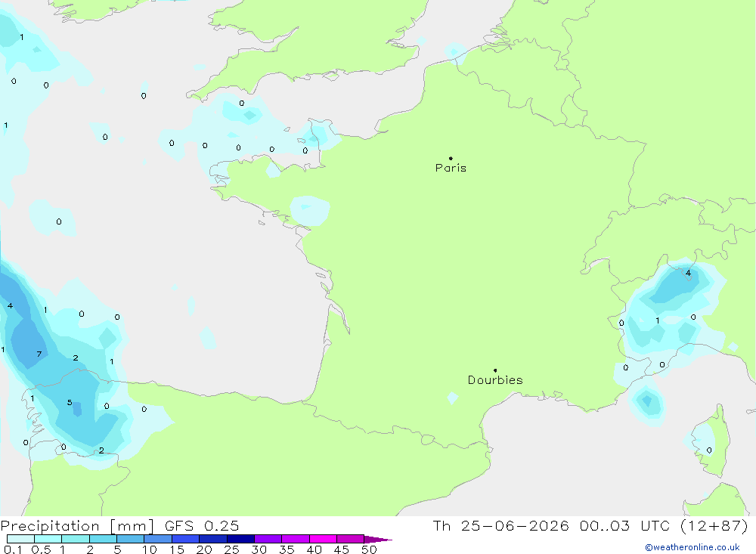Click the 'Th 25-06-2026' forecast date text

(x=500, y=525)
